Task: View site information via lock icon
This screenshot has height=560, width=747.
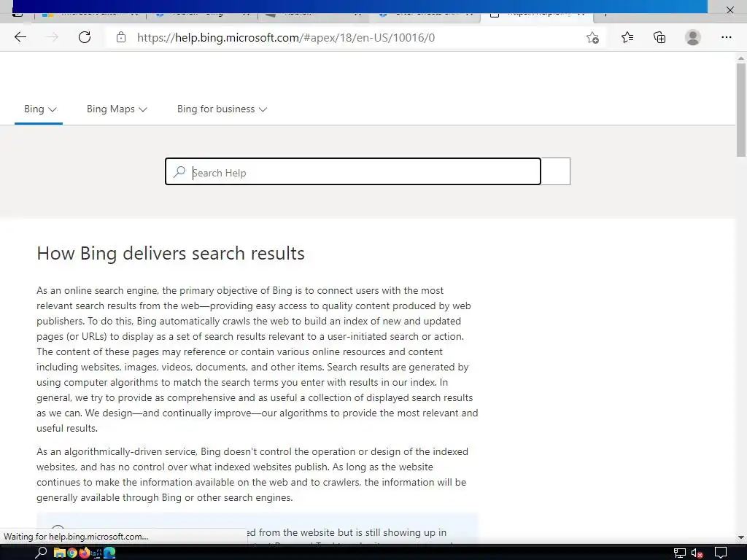Action: coord(121,38)
